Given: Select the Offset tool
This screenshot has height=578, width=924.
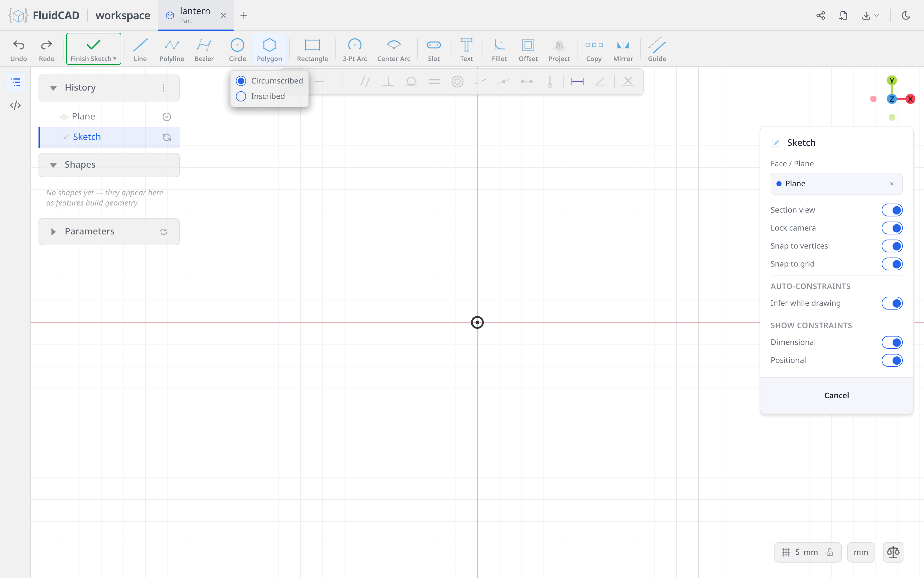Looking at the screenshot, I should pos(528,49).
